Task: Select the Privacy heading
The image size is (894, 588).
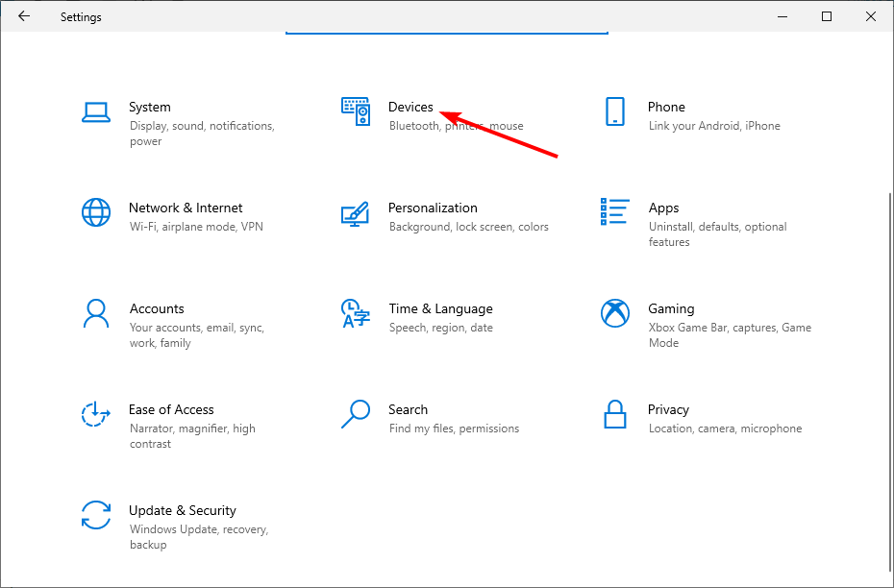Action: coord(668,410)
